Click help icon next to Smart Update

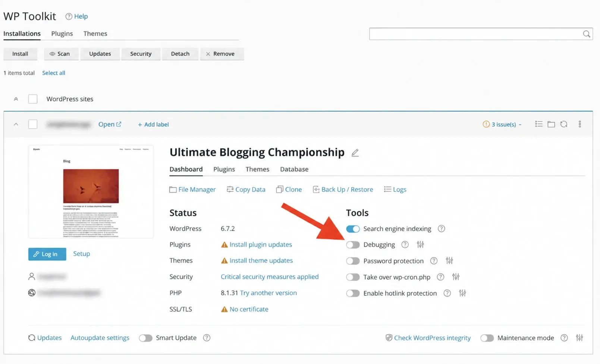(207, 338)
